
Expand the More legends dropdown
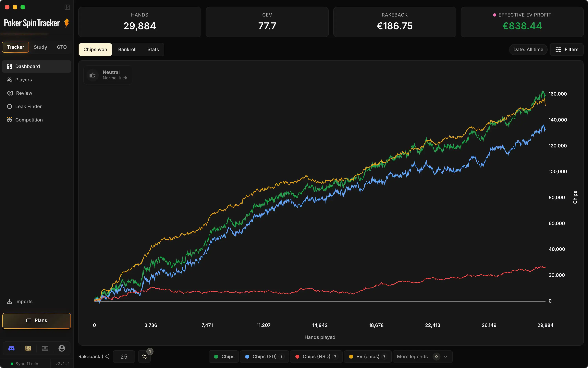tap(422, 357)
